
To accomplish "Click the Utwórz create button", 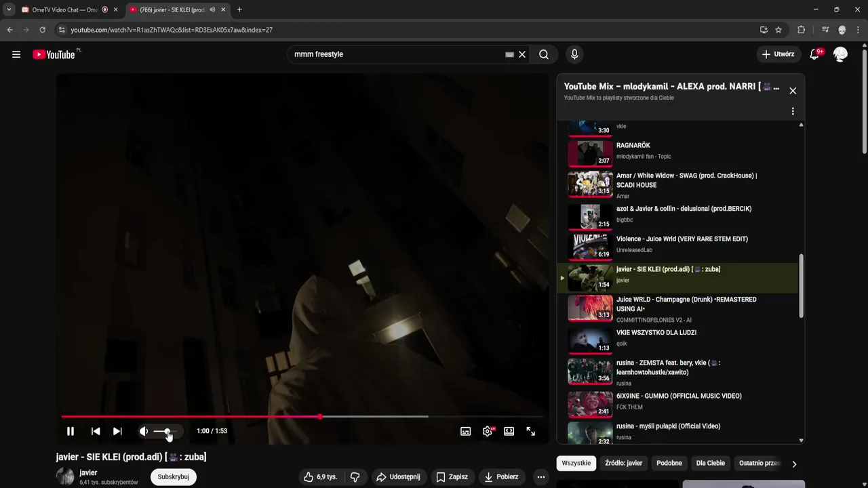I will (778, 54).
